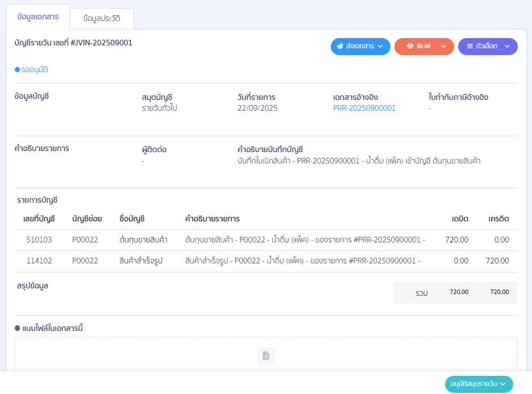The height and width of the screenshot is (394, 532).
Task: Click the แนบไฟล์ในเอกสารนี้ section heading
Action: tap(53, 328)
